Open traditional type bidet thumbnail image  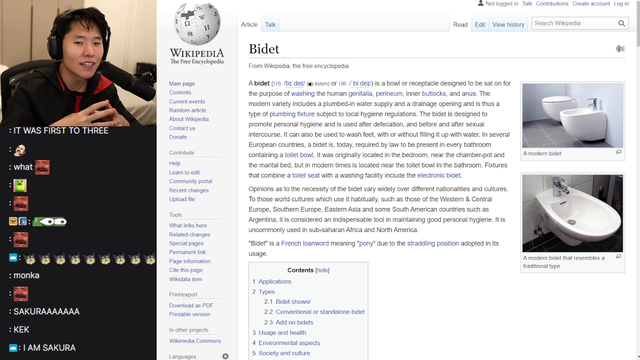click(572, 213)
